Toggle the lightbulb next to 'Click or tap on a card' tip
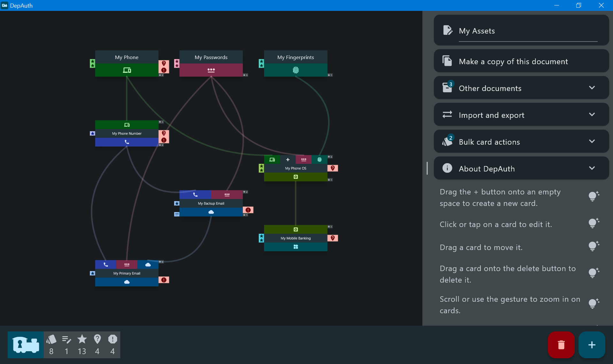This screenshot has width=613, height=364. point(594,223)
